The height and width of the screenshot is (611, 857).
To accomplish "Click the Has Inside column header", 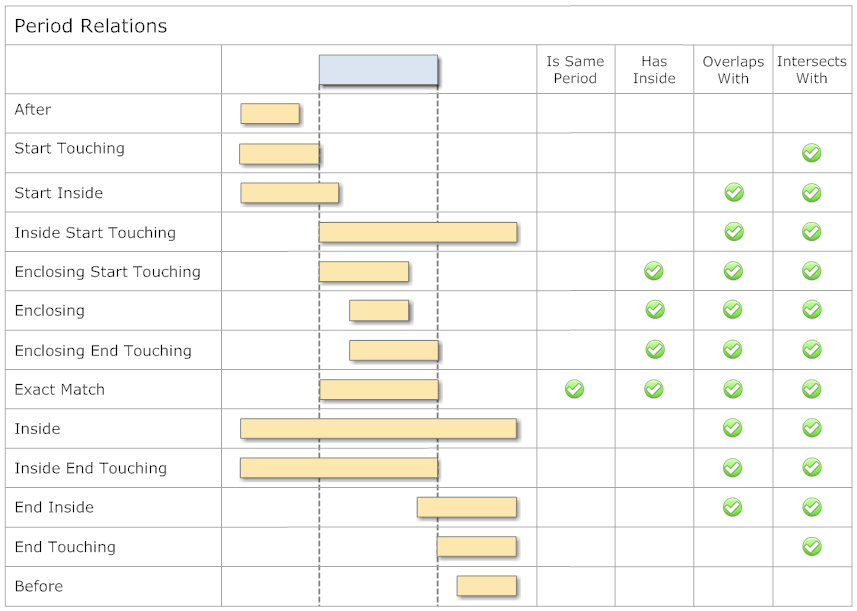I will click(x=654, y=70).
